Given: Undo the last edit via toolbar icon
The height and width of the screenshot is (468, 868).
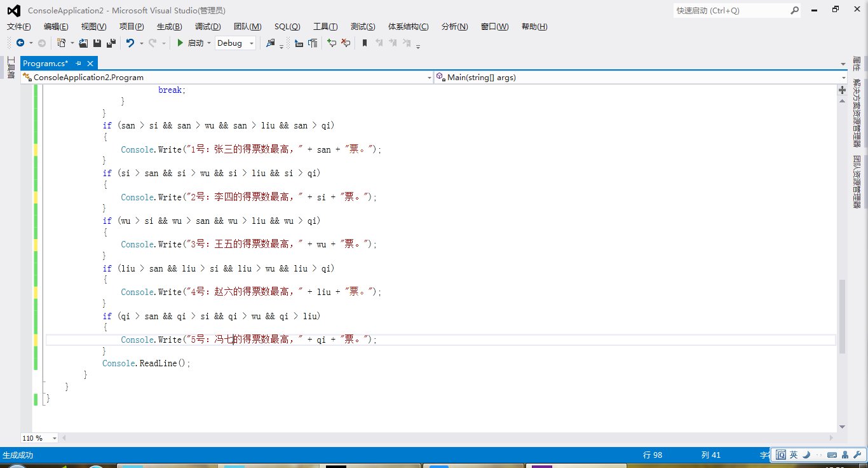Looking at the screenshot, I should coord(130,43).
